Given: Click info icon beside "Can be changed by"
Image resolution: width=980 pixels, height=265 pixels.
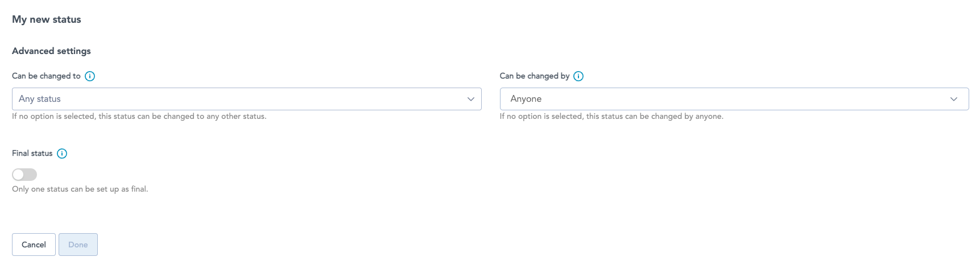Looking at the screenshot, I should point(578,76).
